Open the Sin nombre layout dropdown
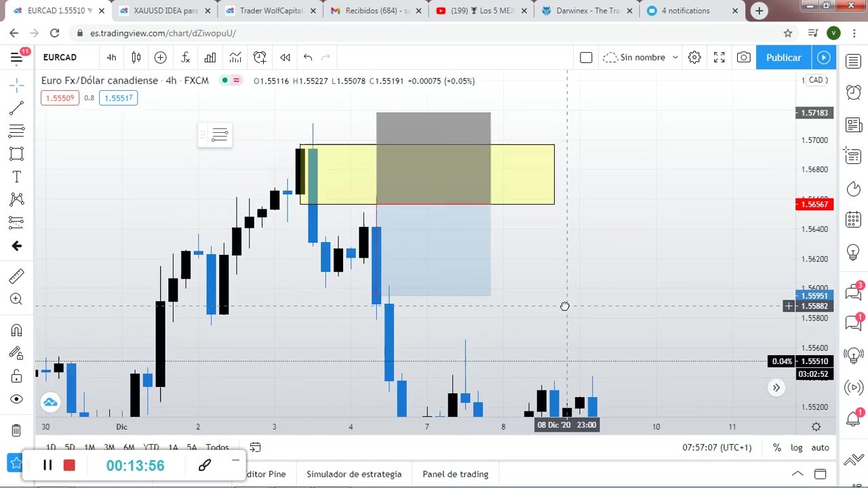 click(x=641, y=58)
